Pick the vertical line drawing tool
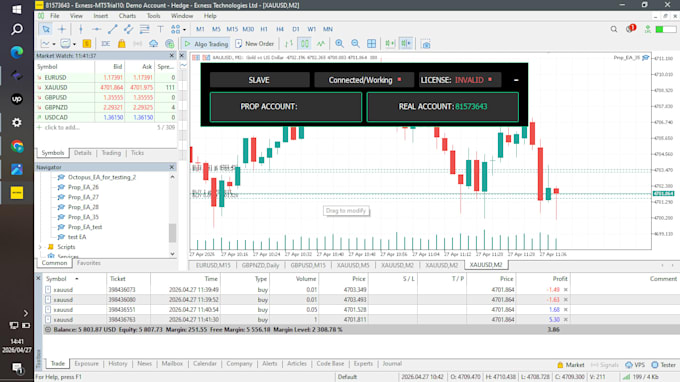Screen dimensions: 680x382 81,29
